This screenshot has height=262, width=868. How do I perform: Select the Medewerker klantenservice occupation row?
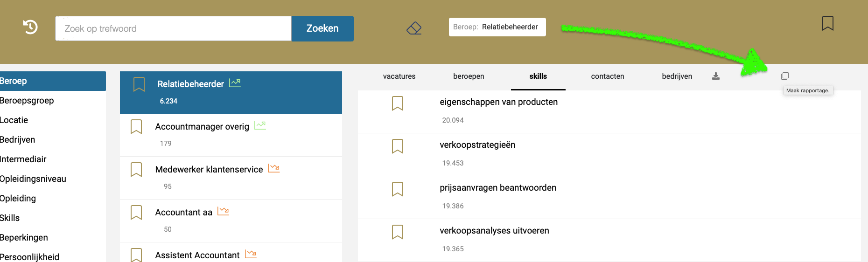pos(231,178)
